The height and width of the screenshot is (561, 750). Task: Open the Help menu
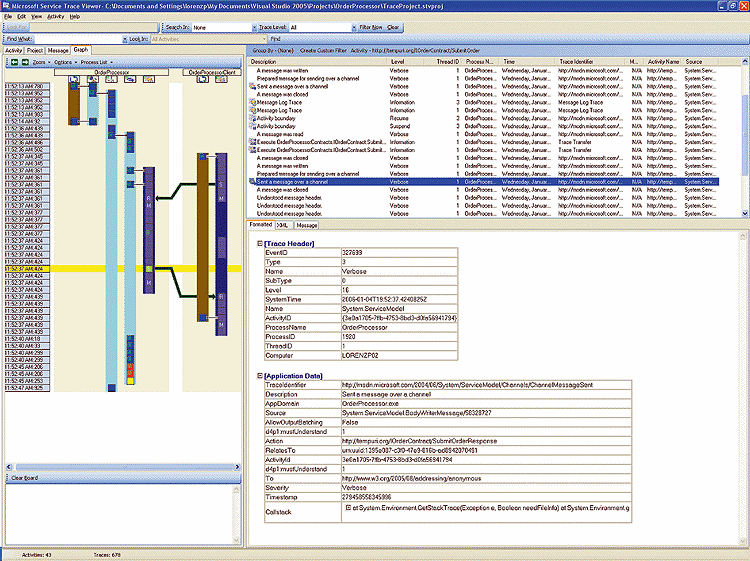(75, 16)
